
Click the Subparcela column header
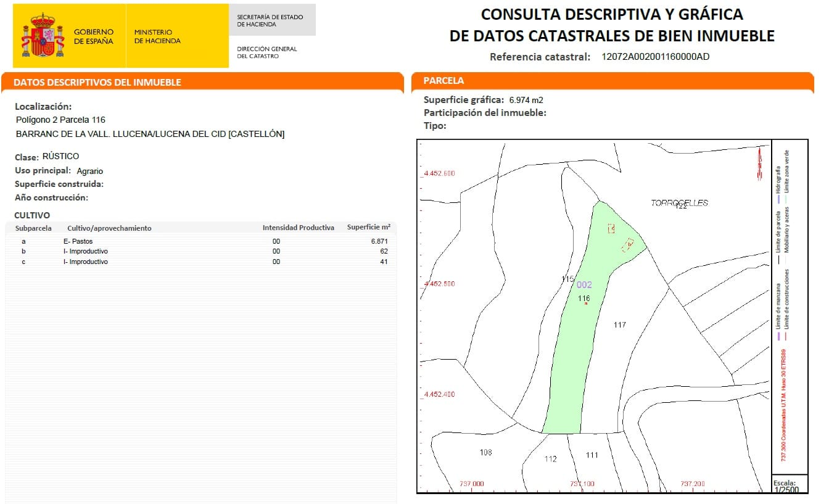point(33,228)
